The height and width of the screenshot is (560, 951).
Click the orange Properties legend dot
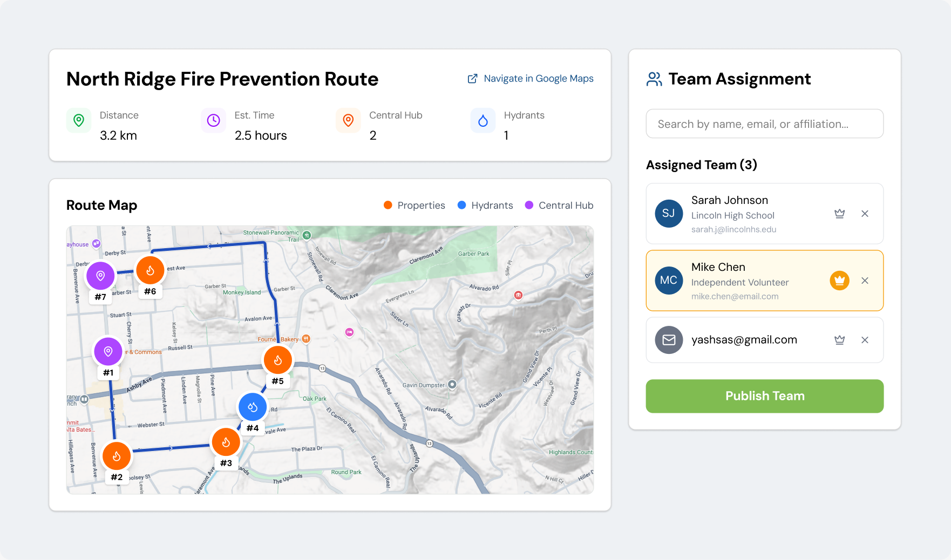point(388,205)
